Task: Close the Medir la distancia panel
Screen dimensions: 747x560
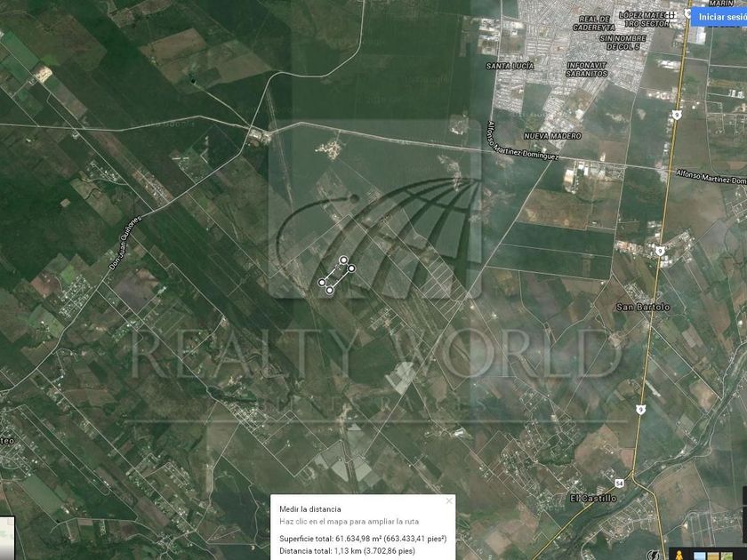Action: coord(449,501)
